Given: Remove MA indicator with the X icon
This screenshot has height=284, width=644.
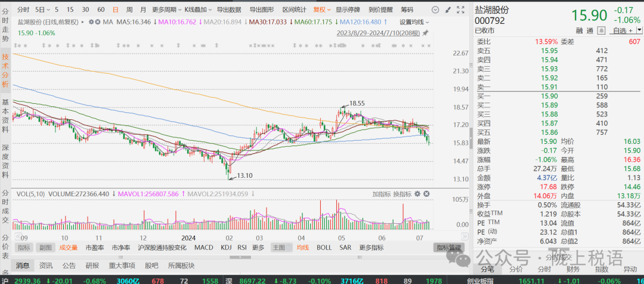Looking at the screenshot, I should point(98,21).
